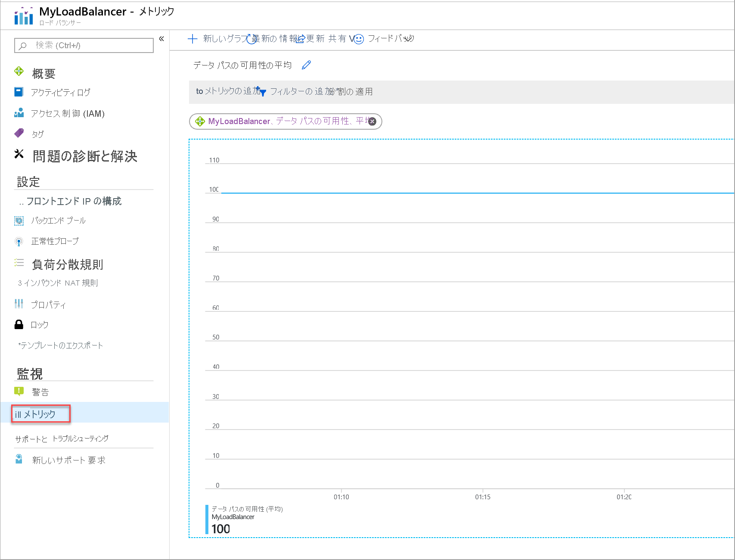The height and width of the screenshot is (560, 735).
Task: Click the refresh circular arrow icon
Action: [x=251, y=39]
